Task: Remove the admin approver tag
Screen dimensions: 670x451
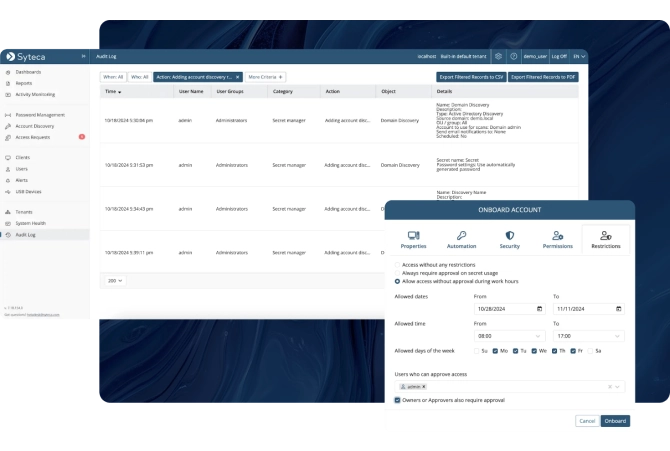Action: pyautogui.click(x=424, y=386)
